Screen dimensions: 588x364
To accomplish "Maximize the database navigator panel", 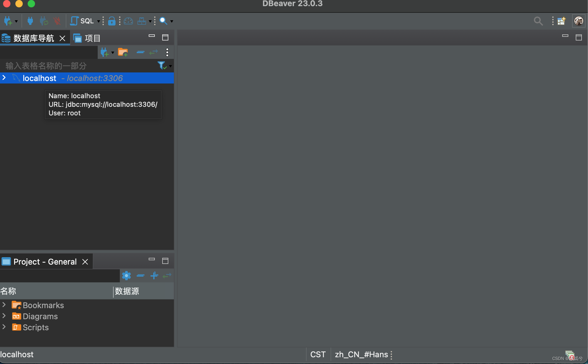I will pos(165,37).
